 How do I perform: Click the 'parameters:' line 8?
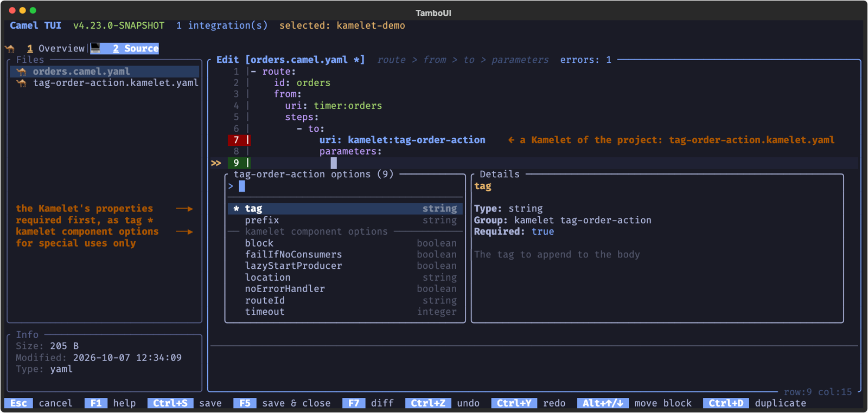click(350, 151)
